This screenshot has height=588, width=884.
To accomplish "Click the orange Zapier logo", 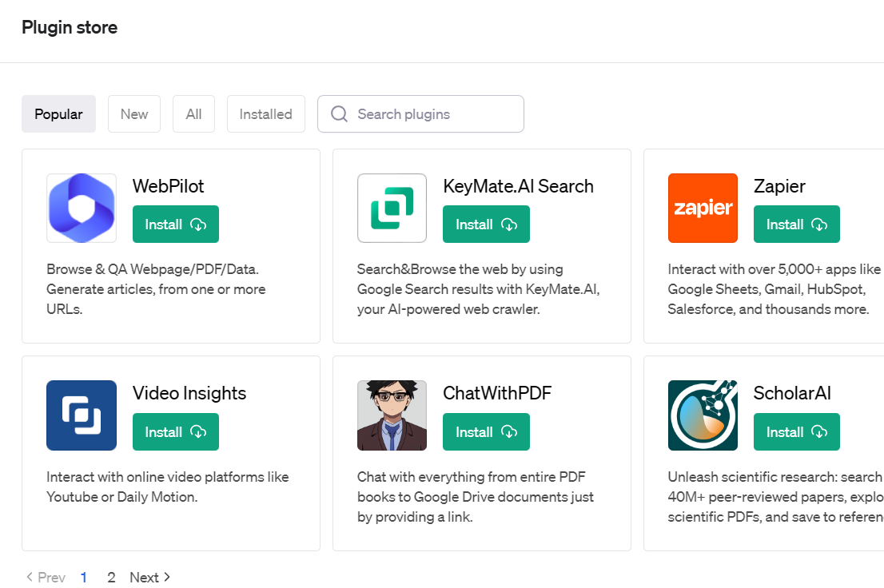I will (703, 208).
